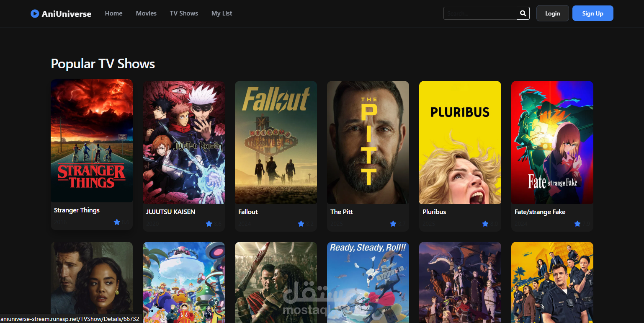
Task: Open the yellow Pluribus poster
Action: click(460, 142)
